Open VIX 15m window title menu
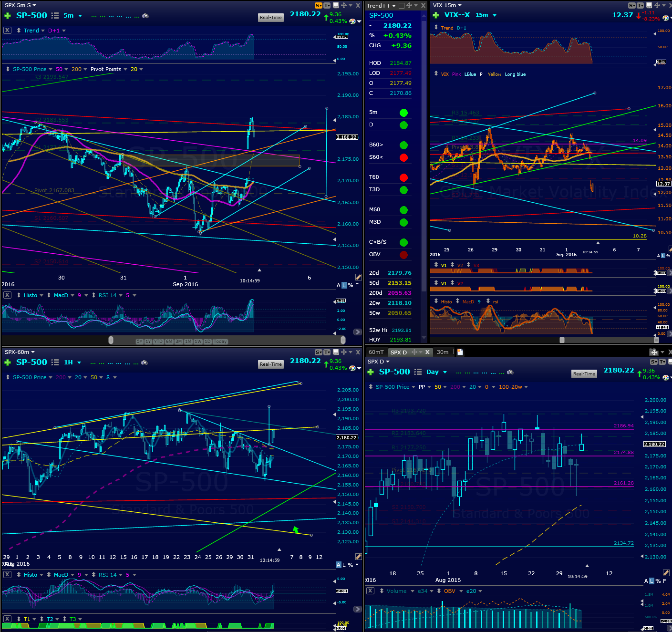Image resolution: width=672 pixels, height=632 pixels. [x=447, y=5]
